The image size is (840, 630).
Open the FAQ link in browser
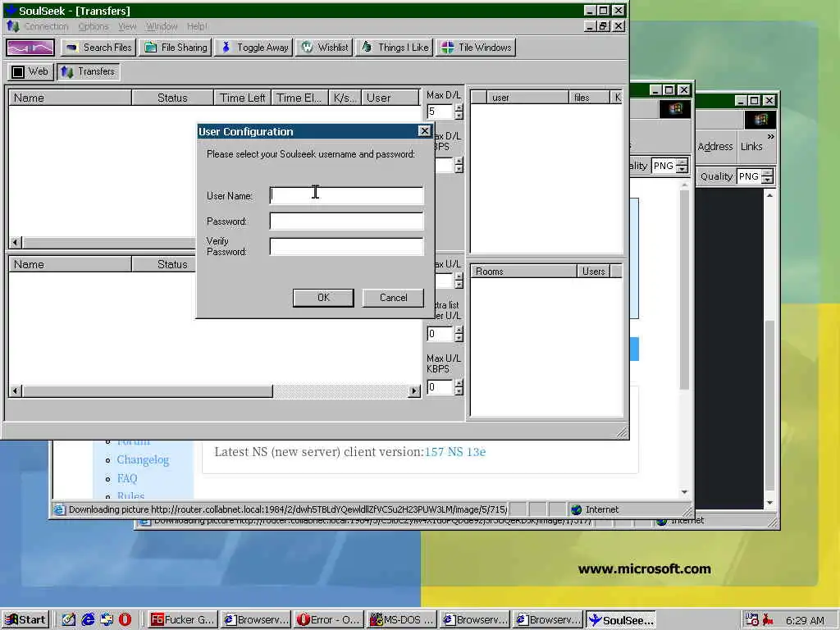pos(127,478)
